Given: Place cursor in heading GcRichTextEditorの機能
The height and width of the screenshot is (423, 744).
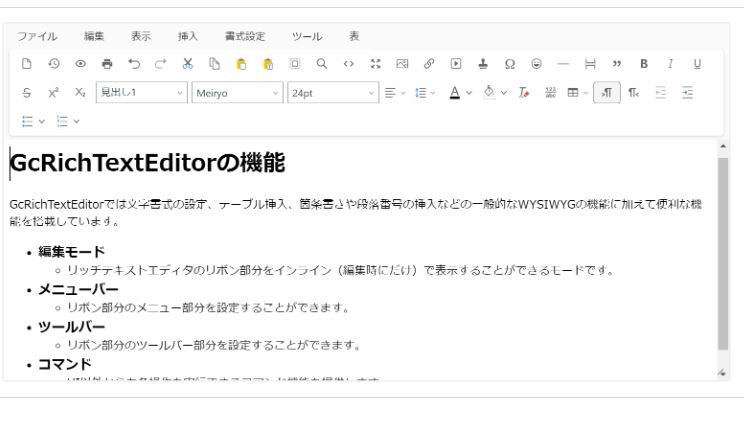Looking at the screenshot, I should (x=147, y=163).
